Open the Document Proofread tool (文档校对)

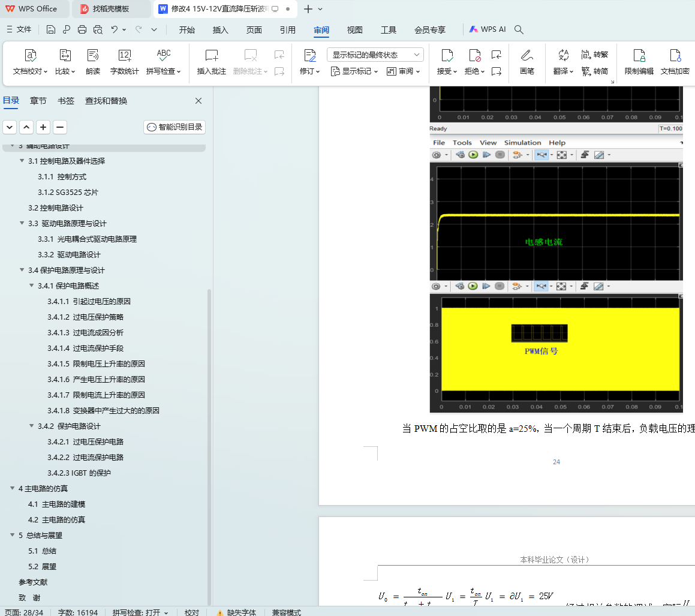tap(30, 62)
